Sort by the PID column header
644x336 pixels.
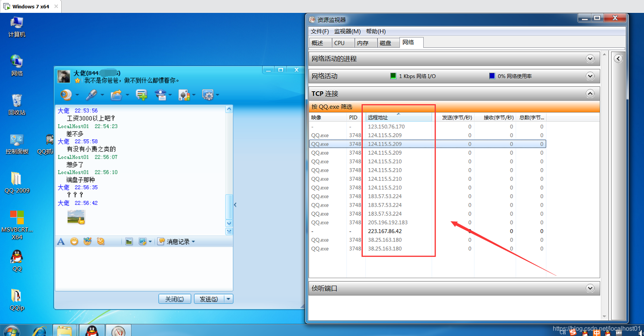coord(355,117)
